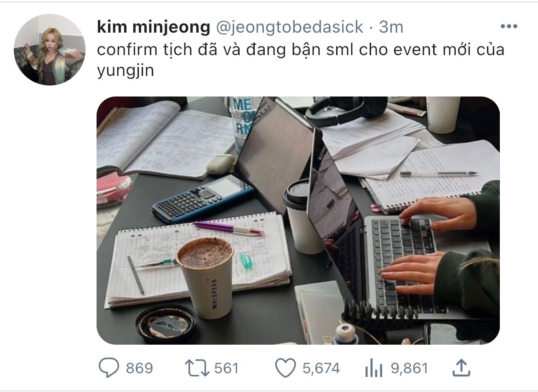Screen dimensions: 538x392
Task: Click the 3m timestamp
Action: point(391,27)
